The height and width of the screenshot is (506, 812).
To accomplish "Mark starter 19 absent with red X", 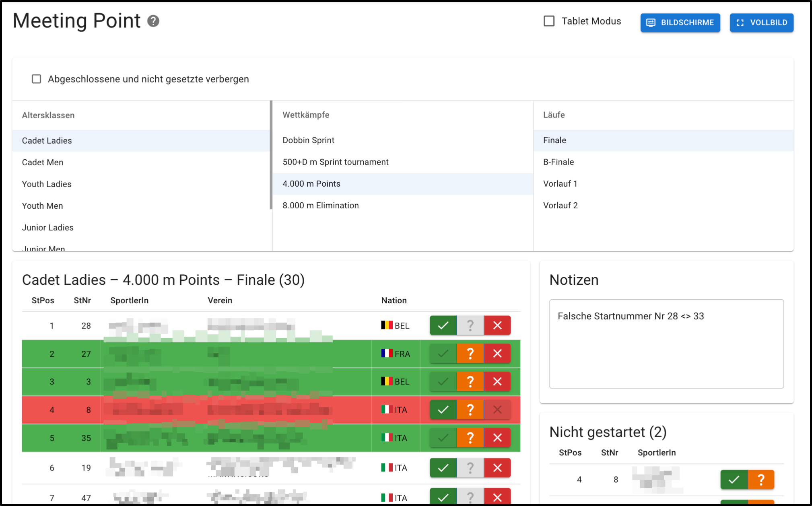I will [x=497, y=468].
